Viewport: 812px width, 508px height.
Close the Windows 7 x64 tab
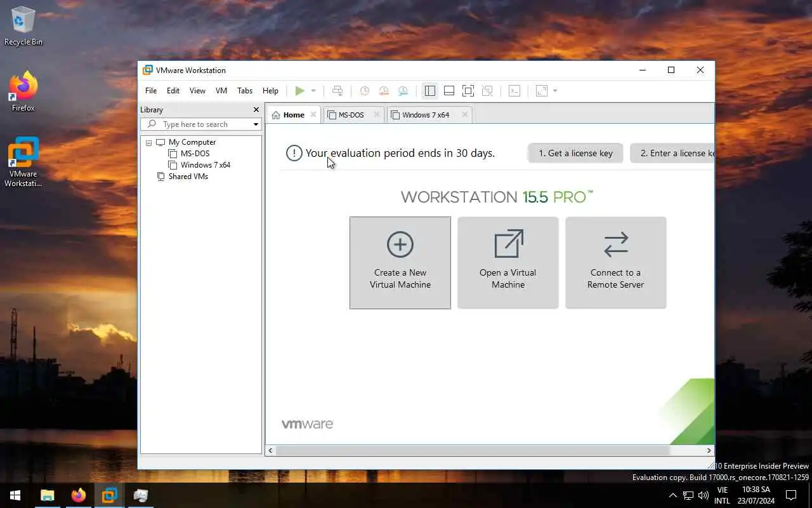[x=465, y=115]
